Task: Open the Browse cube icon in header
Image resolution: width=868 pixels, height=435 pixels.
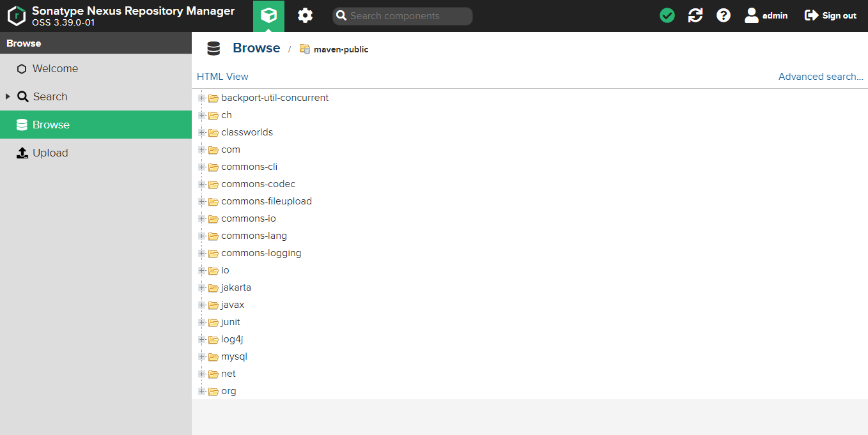Action: 269,16
